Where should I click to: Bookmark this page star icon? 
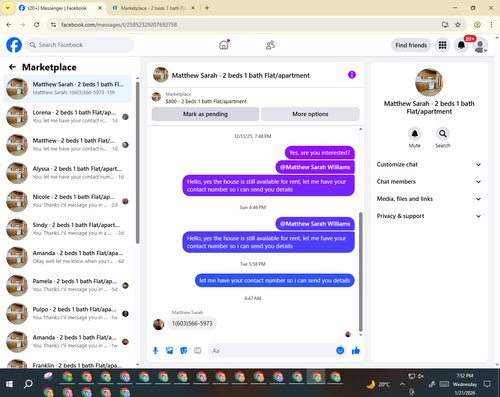coord(458,25)
